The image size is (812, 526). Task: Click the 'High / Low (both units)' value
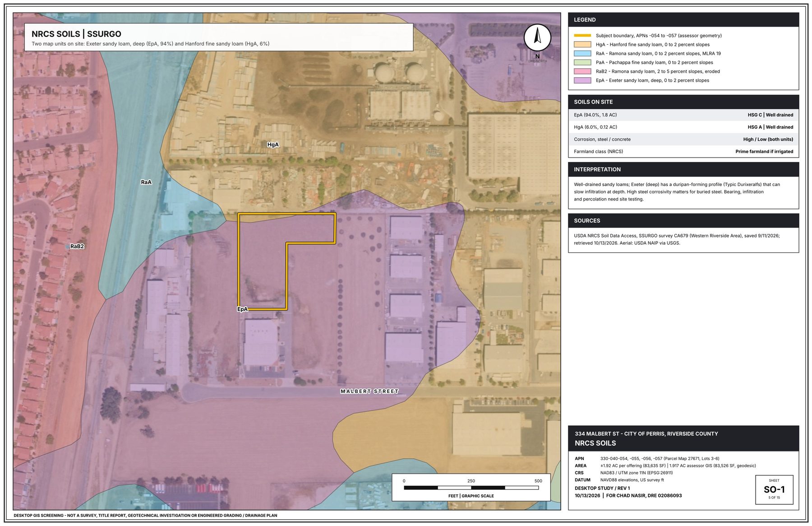pos(768,140)
